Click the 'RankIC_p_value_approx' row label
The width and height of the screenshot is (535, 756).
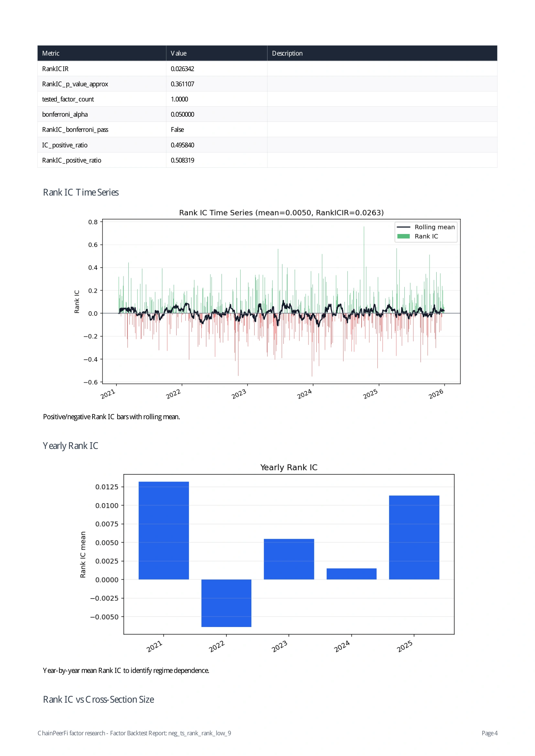[x=75, y=84]
